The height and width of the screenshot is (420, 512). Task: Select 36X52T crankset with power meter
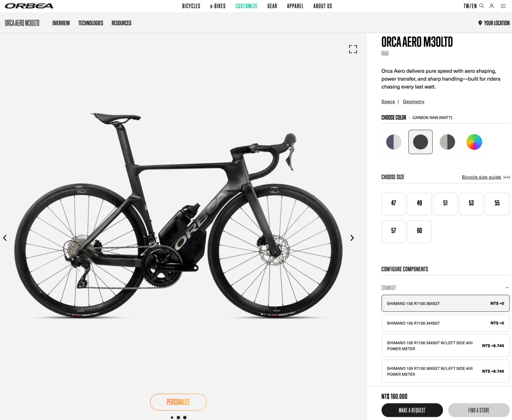coord(445,371)
